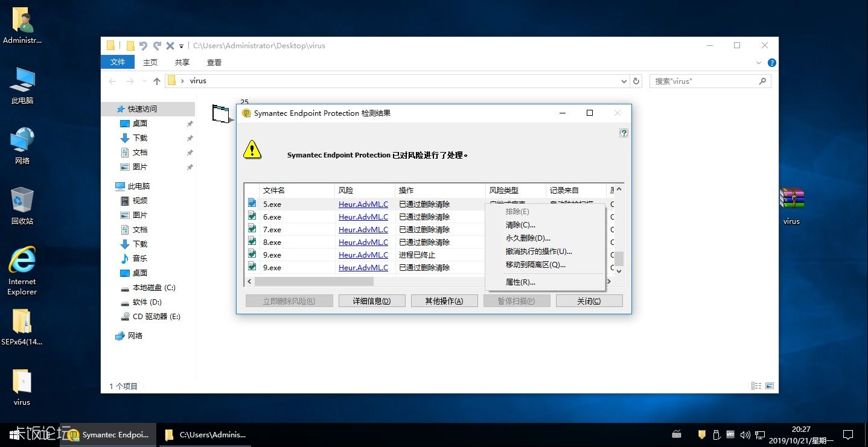The image size is (868, 447).
Task: Select 此电脑 desktop icon
Action: point(22,86)
